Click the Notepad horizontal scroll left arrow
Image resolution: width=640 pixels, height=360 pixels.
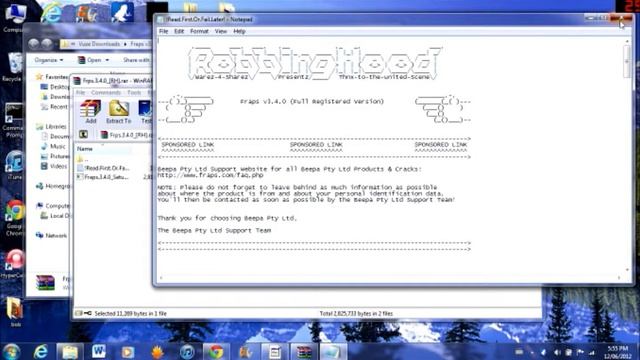[x=160, y=278]
